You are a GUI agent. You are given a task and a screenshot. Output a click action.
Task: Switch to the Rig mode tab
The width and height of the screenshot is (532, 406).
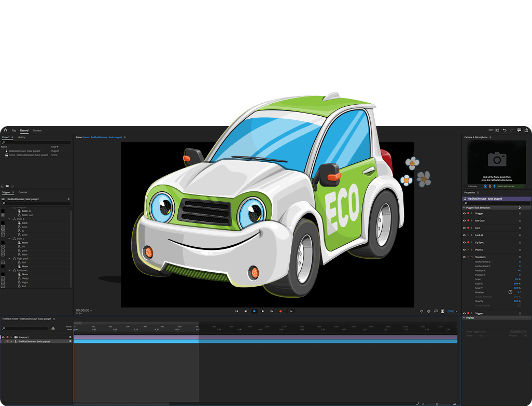pos(14,130)
